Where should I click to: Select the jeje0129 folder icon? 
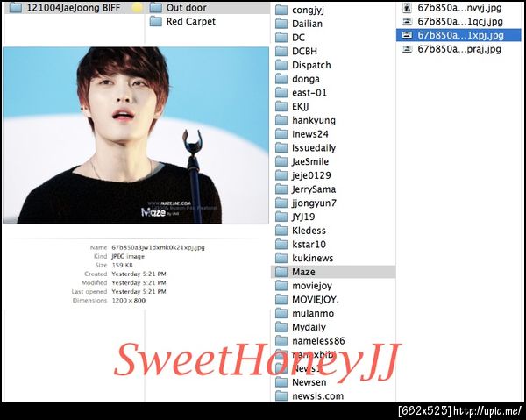[x=281, y=175]
